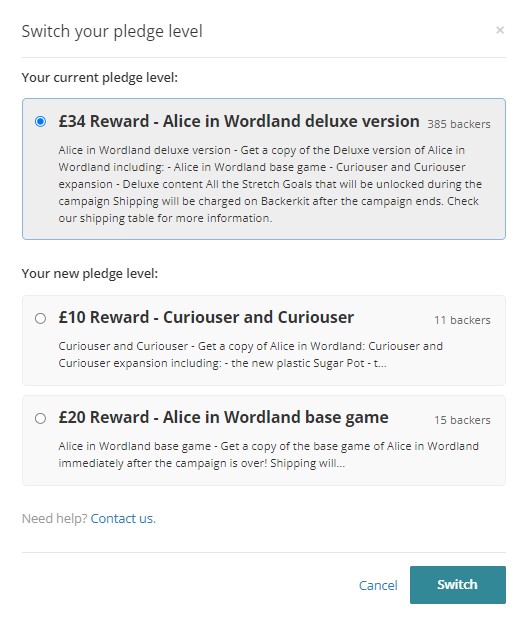
Task: Select the £34 deluxe version radio button
Action: (x=40, y=121)
